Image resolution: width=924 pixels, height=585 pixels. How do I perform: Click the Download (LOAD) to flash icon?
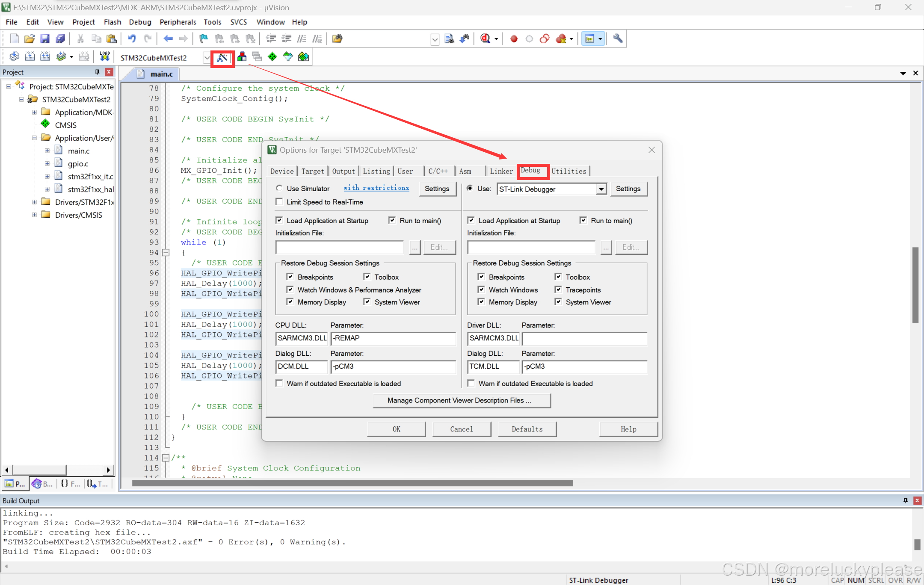[104, 57]
